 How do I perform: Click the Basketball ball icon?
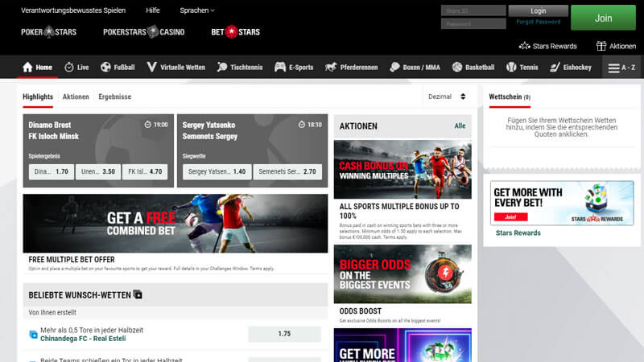[x=457, y=68]
